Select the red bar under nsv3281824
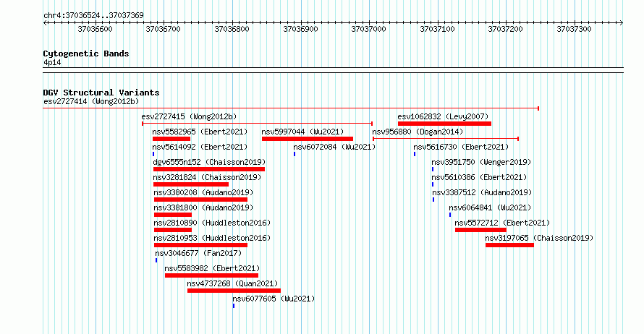 (x=191, y=184)
